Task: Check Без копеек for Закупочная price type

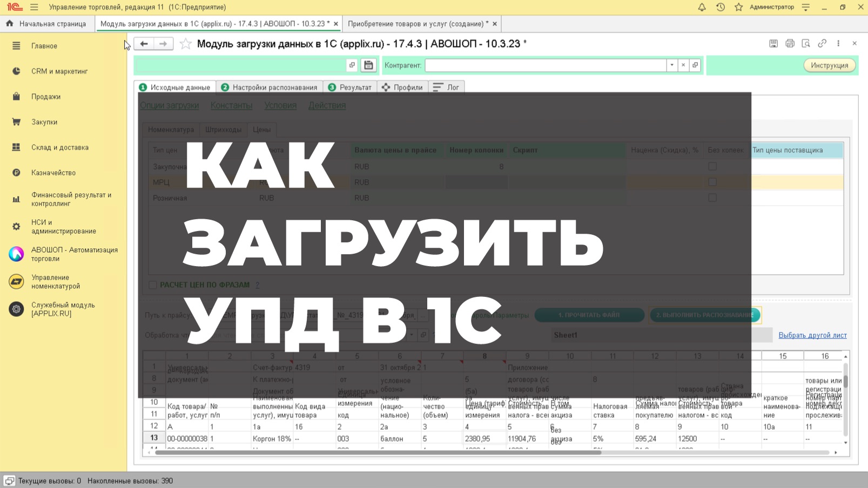Action: [712, 166]
